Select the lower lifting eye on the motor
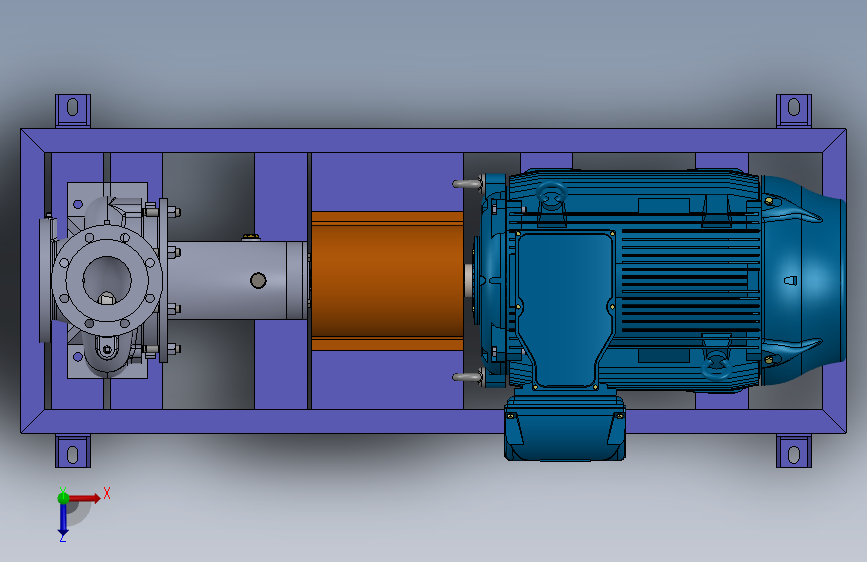This screenshot has height=562, width=867. coord(716,365)
